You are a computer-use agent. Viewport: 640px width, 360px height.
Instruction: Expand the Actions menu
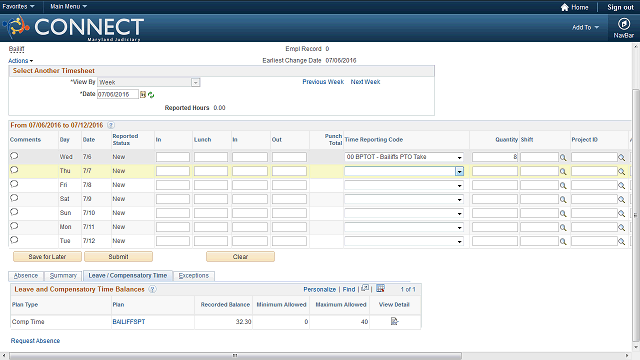coord(20,61)
